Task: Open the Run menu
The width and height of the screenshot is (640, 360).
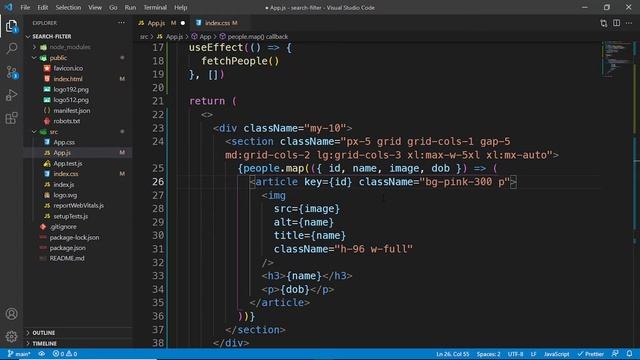Action: click(130, 7)
